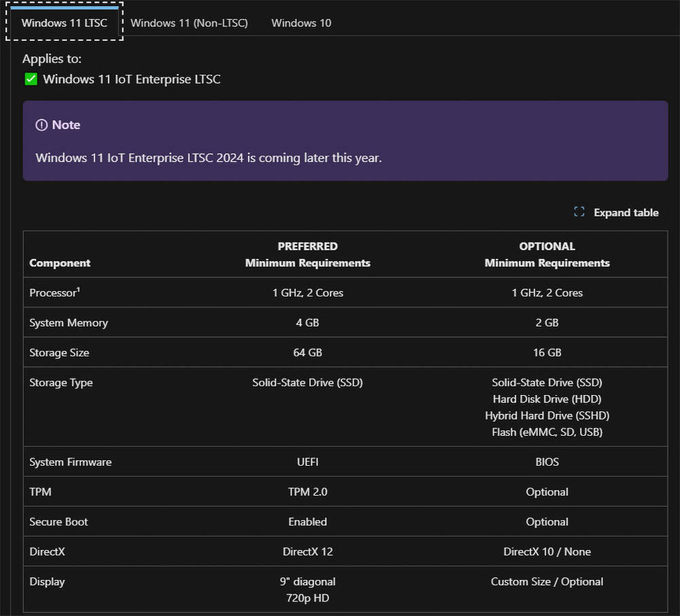Click the PREFERRED Minimum Requirements header
This screenshot has width=680, height=616.
tap(307, 254)
